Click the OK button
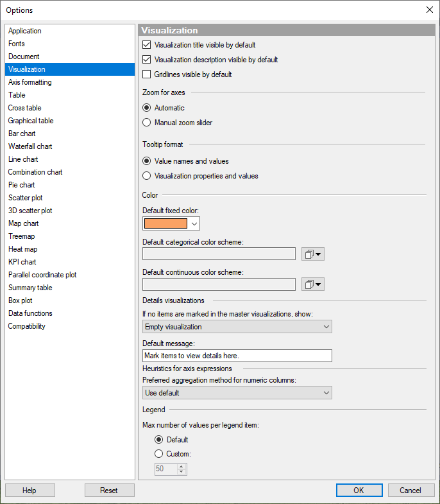This screenshot has height=504, width=440. tap(359, 491)
